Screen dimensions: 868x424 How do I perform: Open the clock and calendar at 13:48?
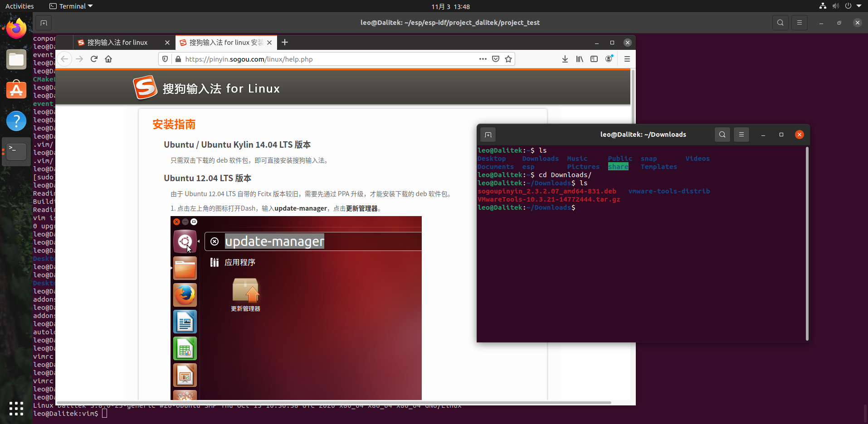point(450,6)
